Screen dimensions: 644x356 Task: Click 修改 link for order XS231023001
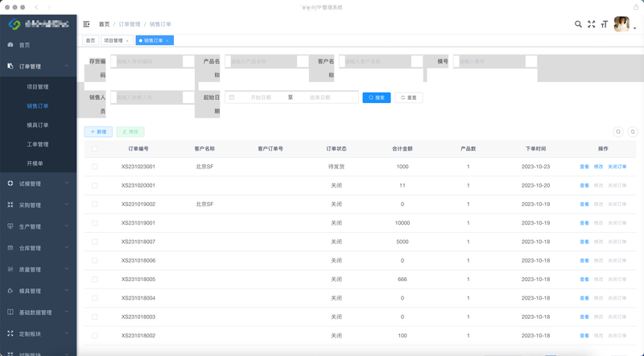tap(598, 167)
